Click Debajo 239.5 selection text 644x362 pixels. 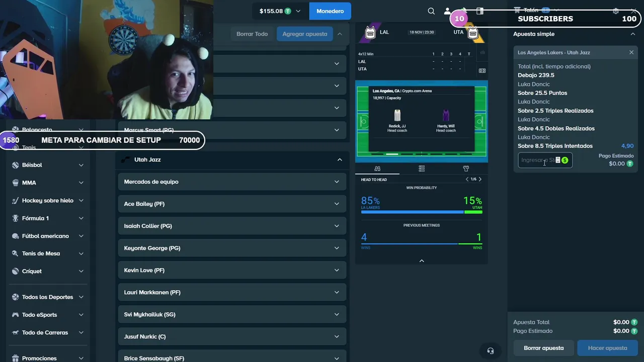click(536, 75)
